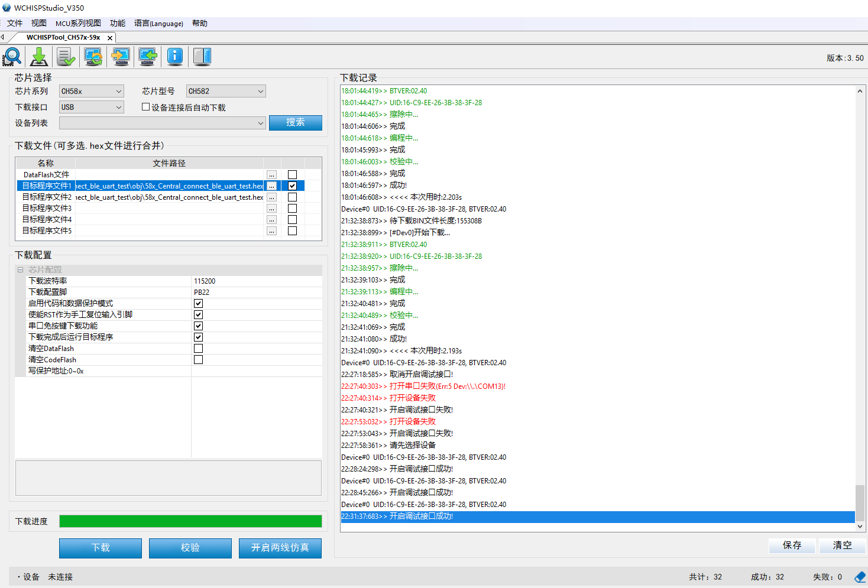The height and width of the screenshot is (588, 868).
Task: Click the green 下载进度 progress bar
Action: 190,521
